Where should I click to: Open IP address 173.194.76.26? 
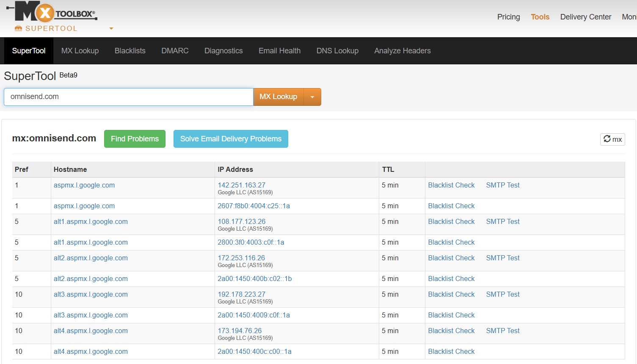click(240, 331)
